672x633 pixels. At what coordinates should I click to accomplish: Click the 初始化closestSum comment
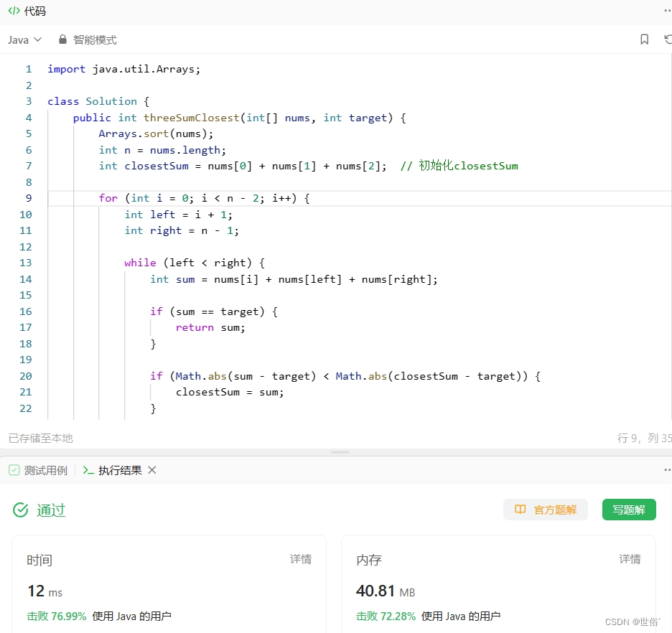[x=459, y=166]
